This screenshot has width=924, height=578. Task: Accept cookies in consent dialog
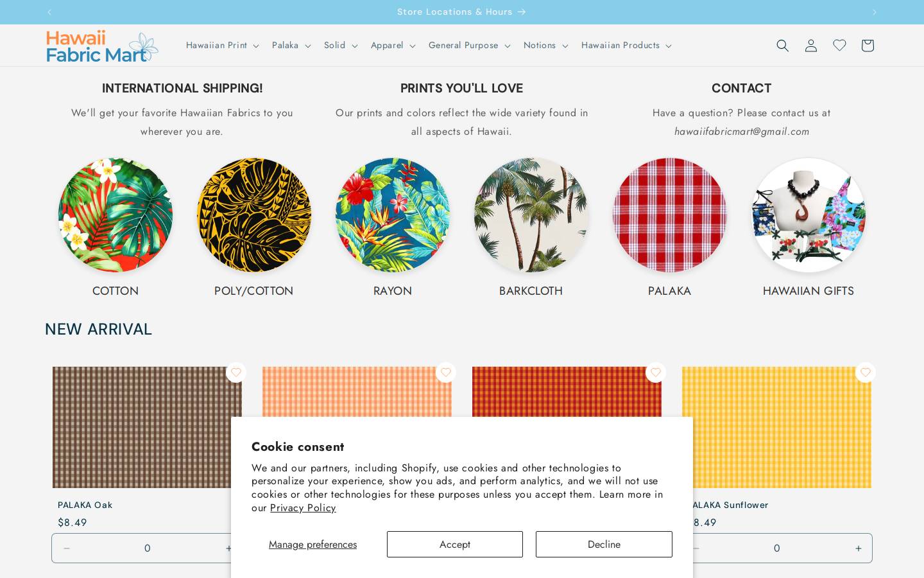(x=455, y=544)
